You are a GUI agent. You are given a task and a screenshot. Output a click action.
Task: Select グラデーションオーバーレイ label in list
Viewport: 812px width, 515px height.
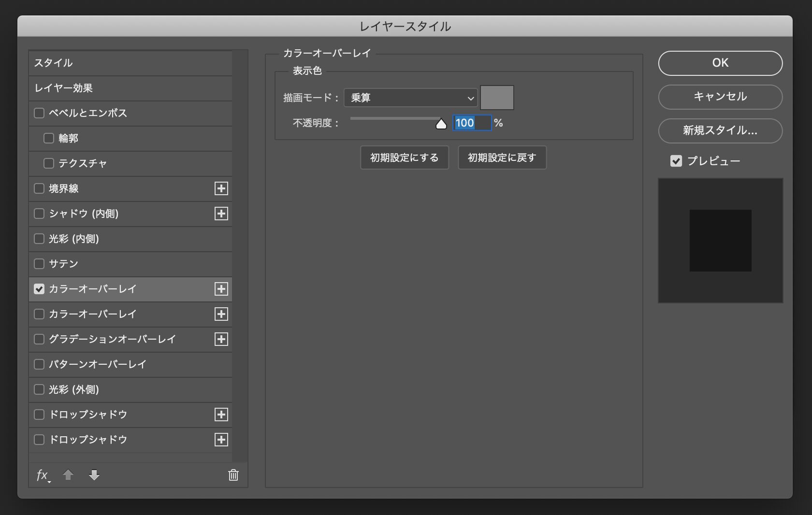point(112,339)
